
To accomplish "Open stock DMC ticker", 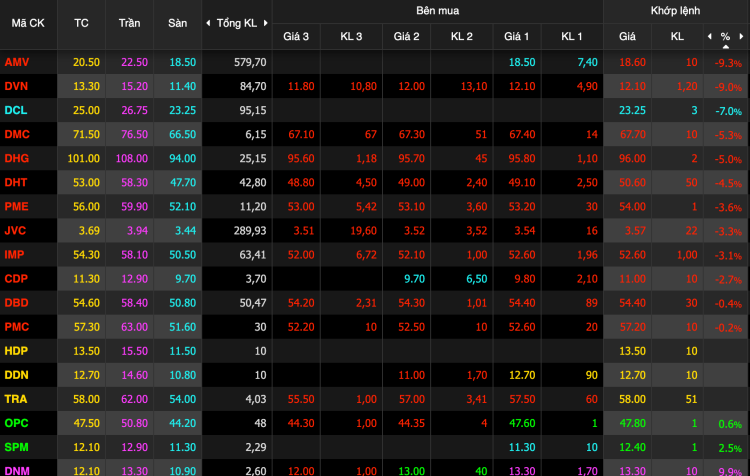I will click(17, 134).
